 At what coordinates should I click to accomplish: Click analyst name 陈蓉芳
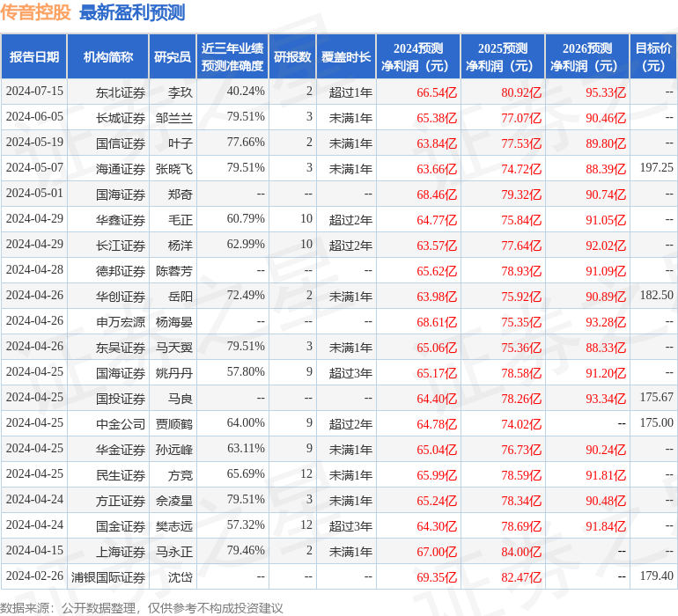click(x=173, y=271)
